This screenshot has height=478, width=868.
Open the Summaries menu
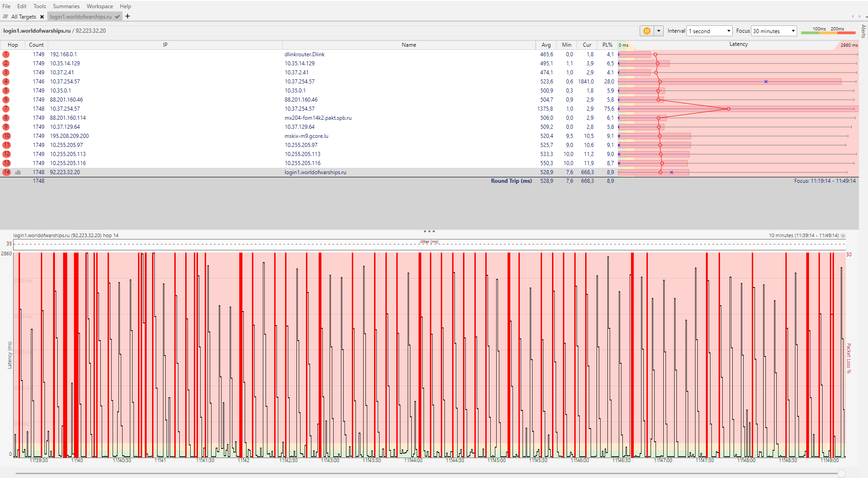tap(66, 6)
